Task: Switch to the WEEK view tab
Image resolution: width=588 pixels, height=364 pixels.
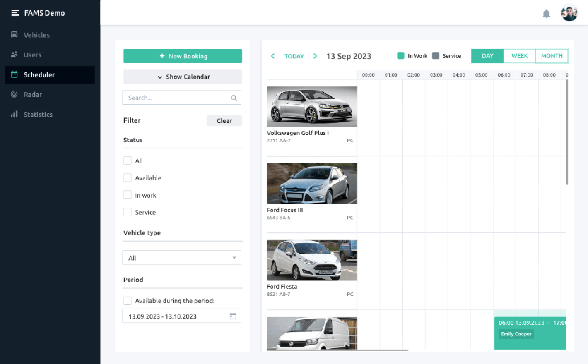Action: (519, 56)
